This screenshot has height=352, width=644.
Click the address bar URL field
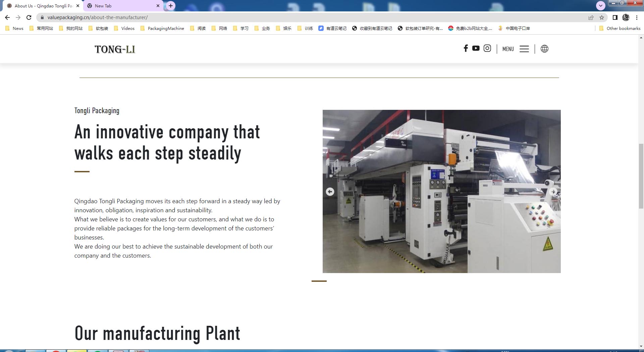pos(312,17)
